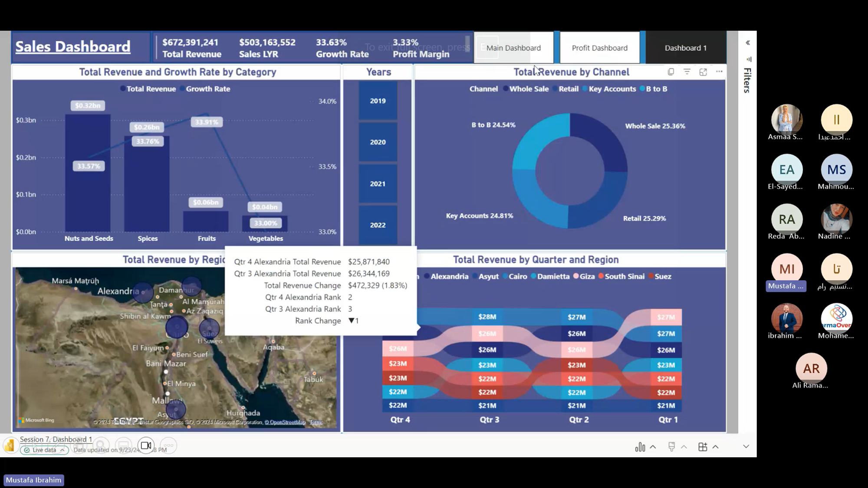Expand the chevron next to the add-tile grid icon
This screenshot has height=488, width=868.
(715, 447)
